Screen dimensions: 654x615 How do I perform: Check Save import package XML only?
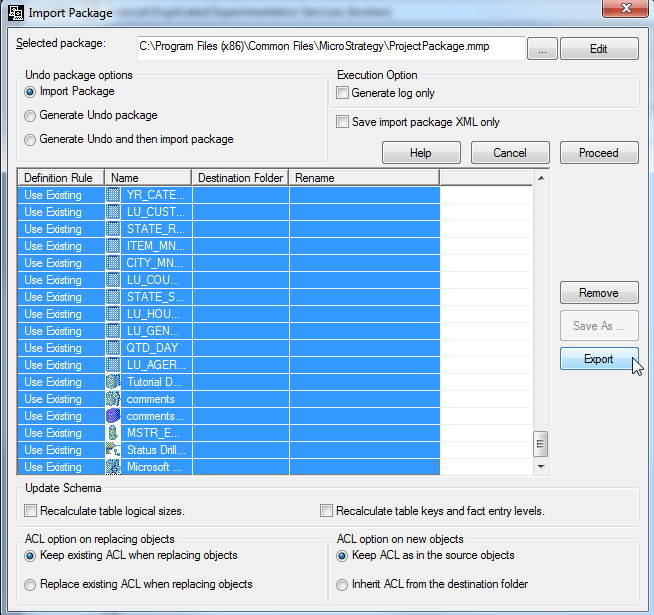344,122
